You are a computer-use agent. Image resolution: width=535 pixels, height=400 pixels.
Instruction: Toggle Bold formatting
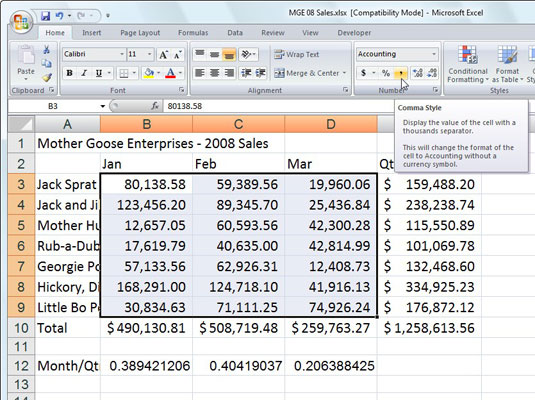(x=70, y=73)
